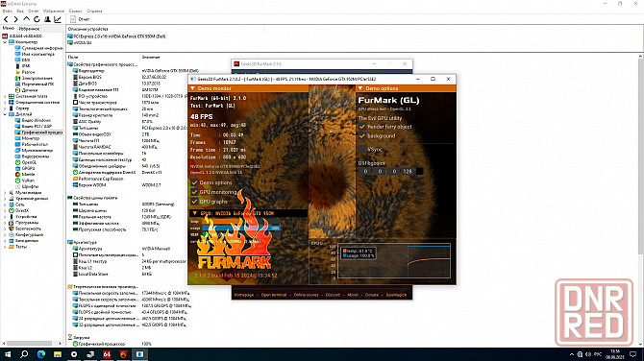
Task: Click the Refresh icon in toolbar
Action: tap(37, 19)
